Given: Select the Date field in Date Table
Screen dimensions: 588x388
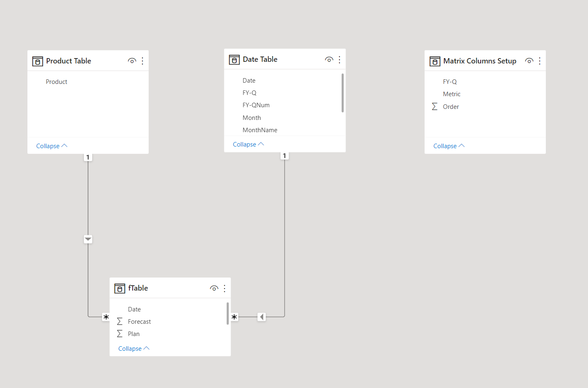Looking at the screenshot, I should tap(249, 81).
